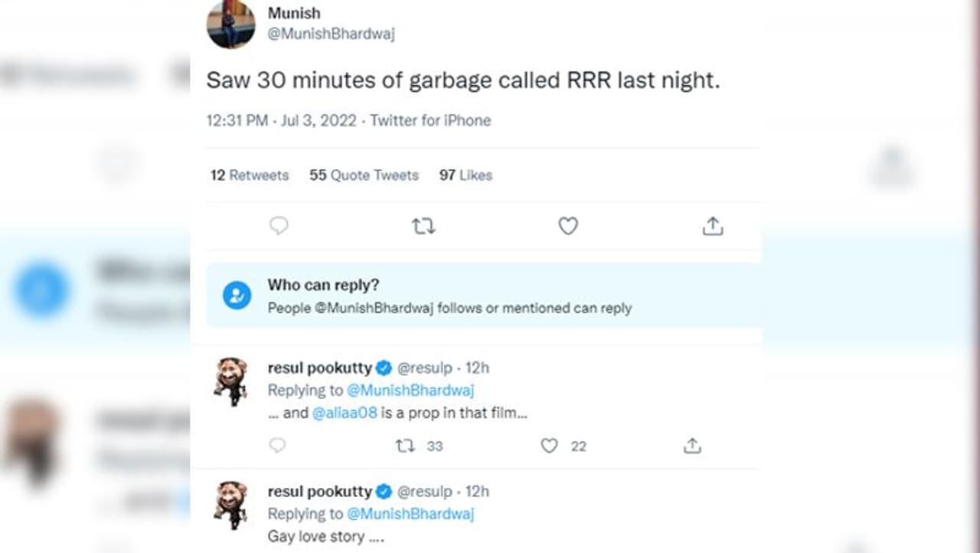Open the @MunishBhardwaj handle at top
Viewport: 980px width, 553px height.
(331, 34)
